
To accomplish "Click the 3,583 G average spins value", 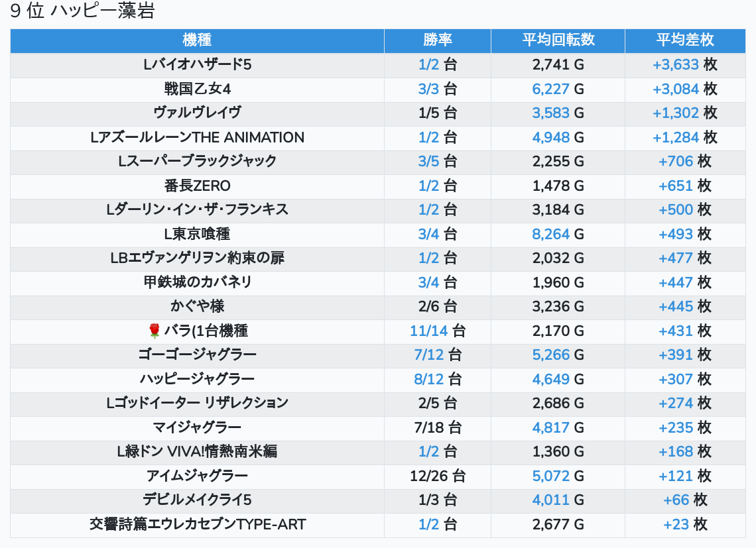I will 558,113.
